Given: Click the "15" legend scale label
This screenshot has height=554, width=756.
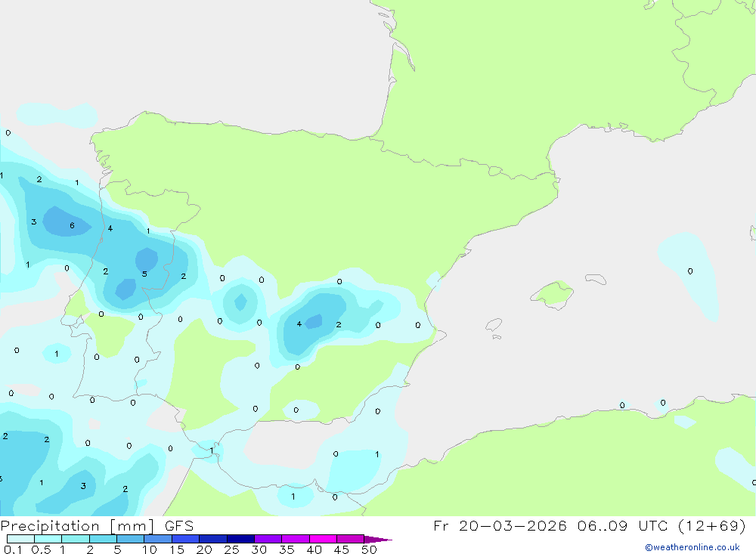Looking at the screenshot, I should click(x=177, y=549).
